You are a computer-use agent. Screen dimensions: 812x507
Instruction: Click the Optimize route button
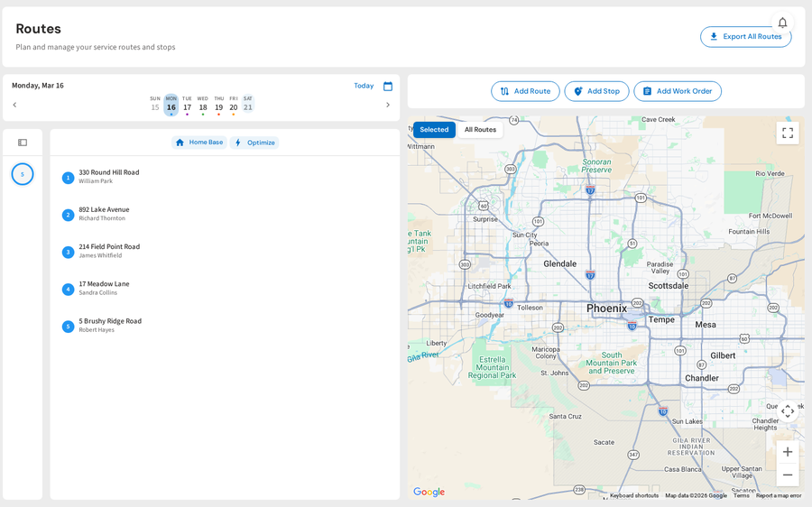click(254, 143)
